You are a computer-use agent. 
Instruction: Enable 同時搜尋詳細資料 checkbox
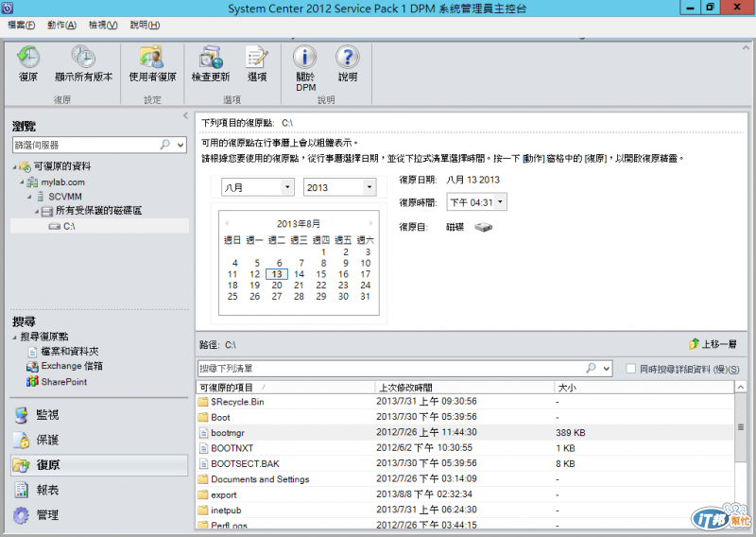(x=630, y=369)
